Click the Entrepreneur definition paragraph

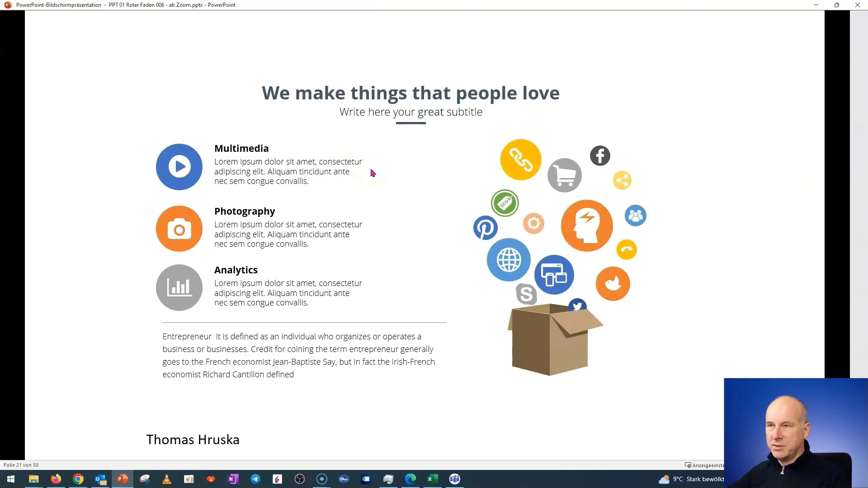tap(299, 355)
